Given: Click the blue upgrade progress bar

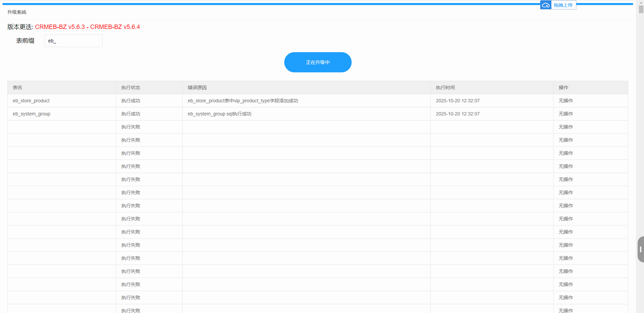Looking at the screenshot, I should pos(269,4).
